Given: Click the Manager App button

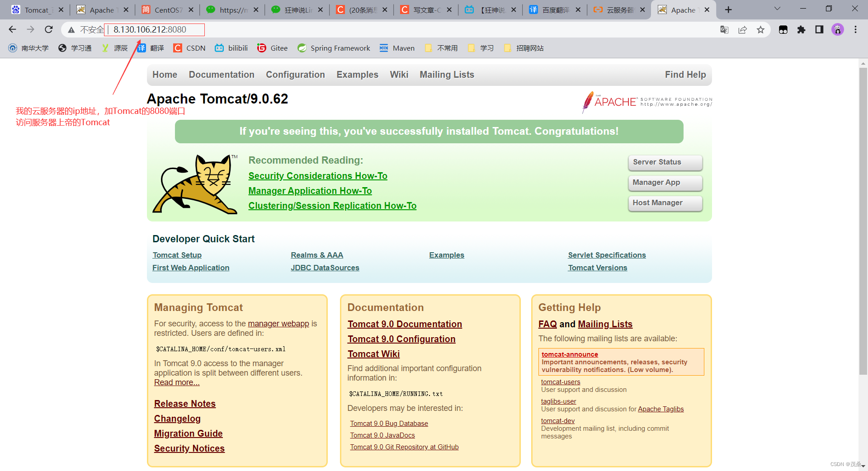Looking at the screenshot, I should pos(665,183).
